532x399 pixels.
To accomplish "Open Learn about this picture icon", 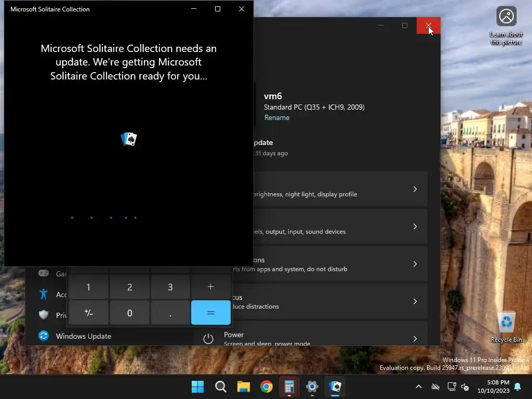I will click(x=506, y=26).
